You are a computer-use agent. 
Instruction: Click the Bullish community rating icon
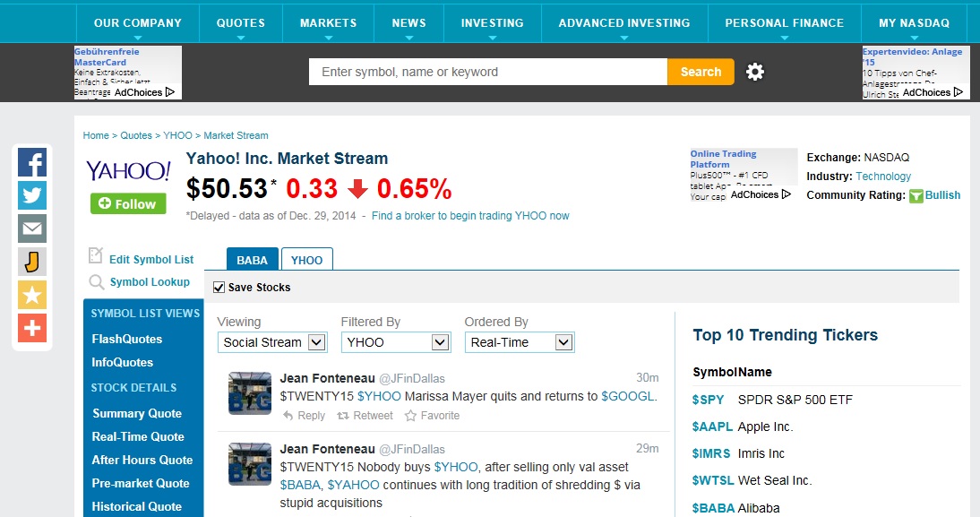coord(916,195)
